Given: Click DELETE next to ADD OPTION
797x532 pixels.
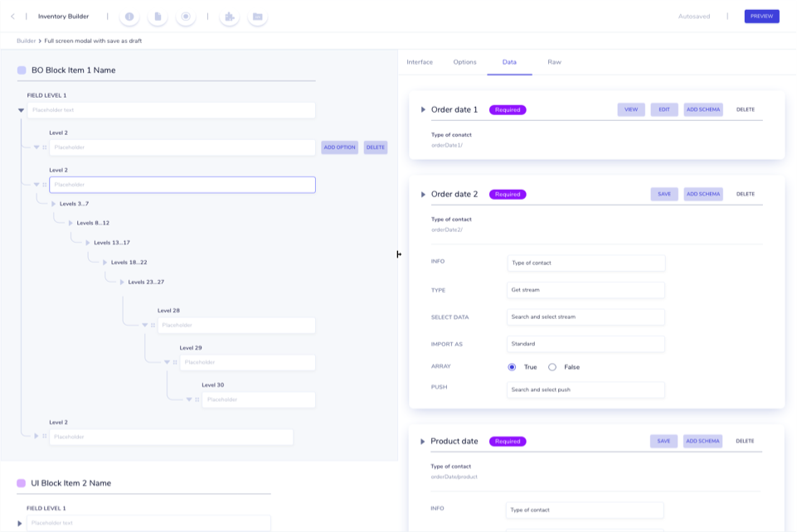Looking at the screenshot, I should (x=375, y=148).
